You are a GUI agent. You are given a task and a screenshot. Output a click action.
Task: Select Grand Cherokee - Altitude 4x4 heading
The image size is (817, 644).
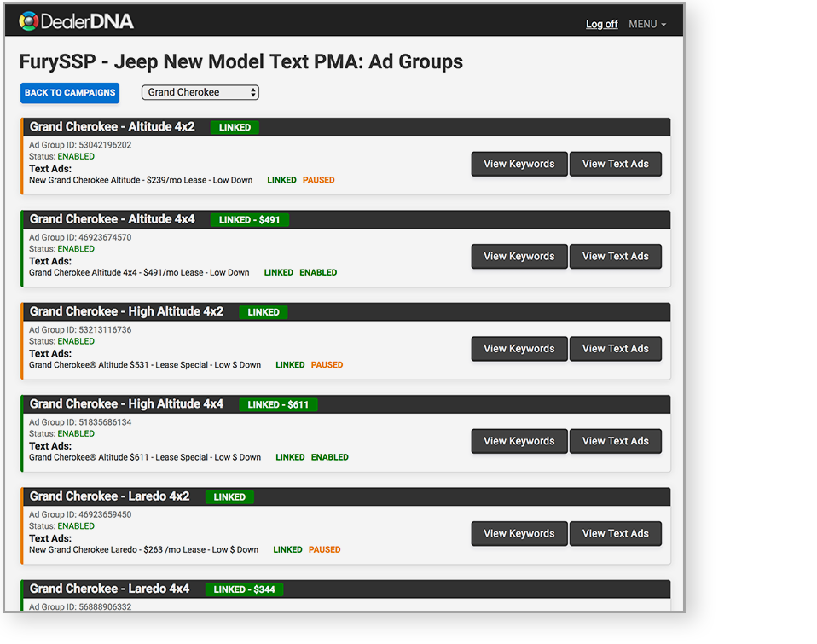point(112,219)
